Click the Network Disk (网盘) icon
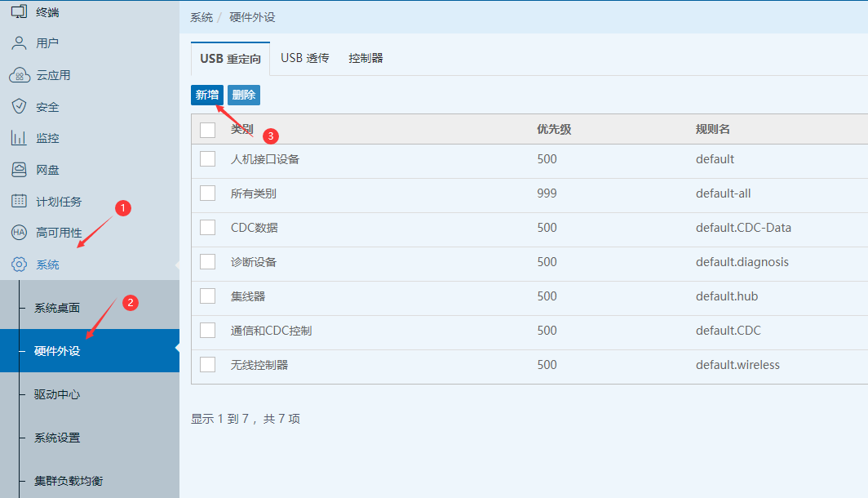 [x=19, y=170]
